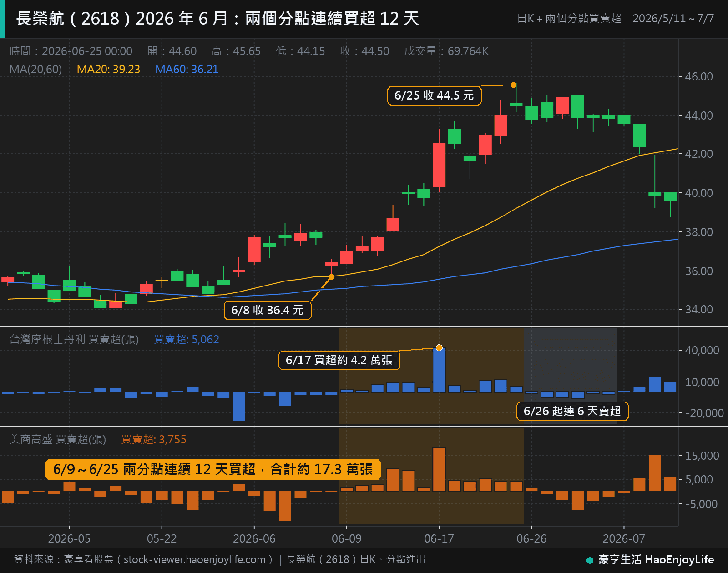Click the 美商高盛 買賣超(張) panel label
728x573 pixels.
click(58, 439)
